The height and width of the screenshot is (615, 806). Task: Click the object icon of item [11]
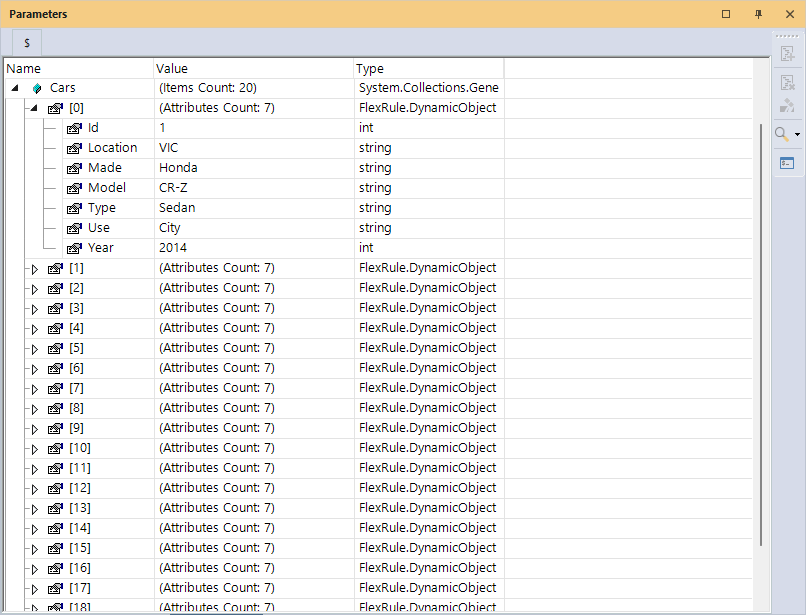pyautogui.click(x=56, y=468)
